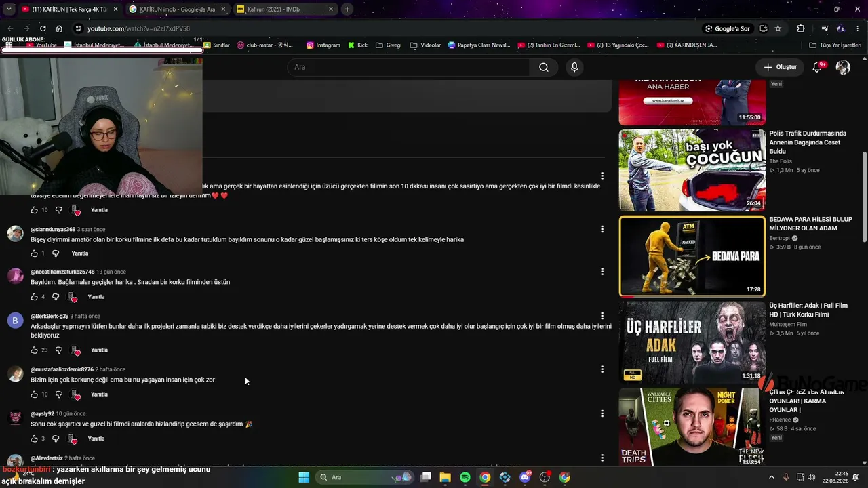868x488 pixels.
Task: Click Yanıtla under @slanndunyas368 comment
Action: tap(80, 253)
